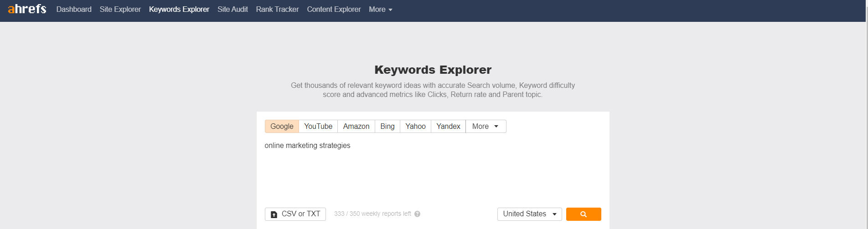868x229 pixels.
Task: Click the help question mark icon
Action: click(417, 214)
